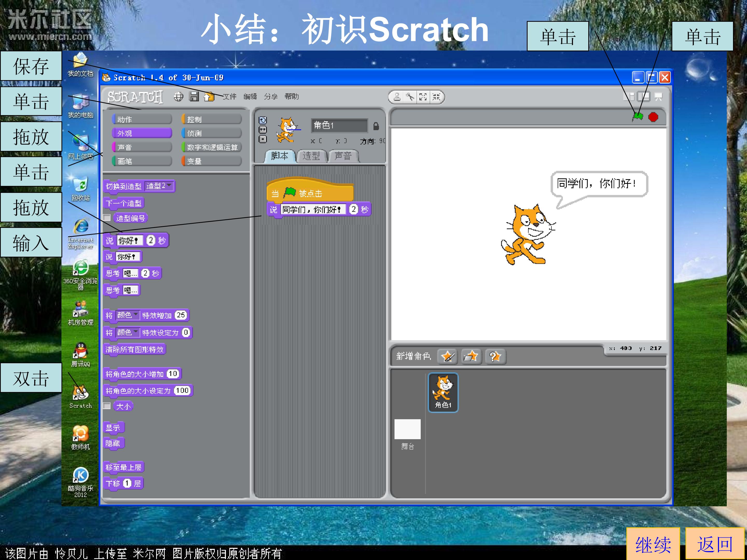Click the 移至最上层 block
Screen dimensions: 747x560
[x=124, y=467]
